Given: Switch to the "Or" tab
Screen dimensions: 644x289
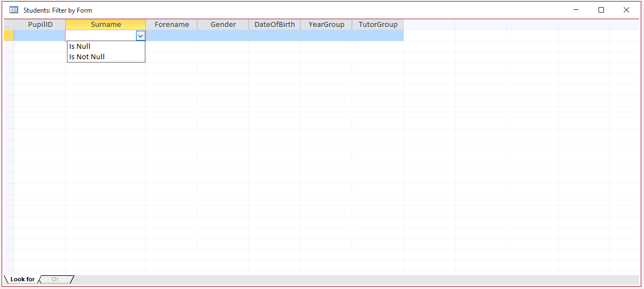Looking at the screenshot, I should click(55, 279).
